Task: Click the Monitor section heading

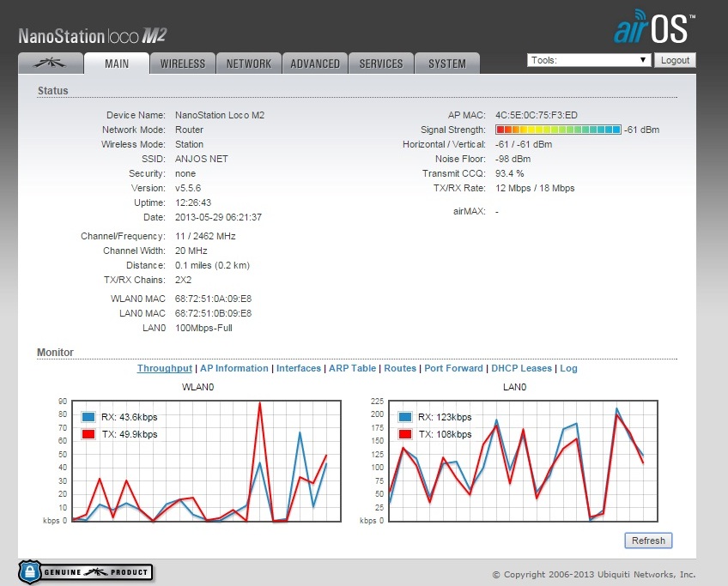Action: coord(55,352)
